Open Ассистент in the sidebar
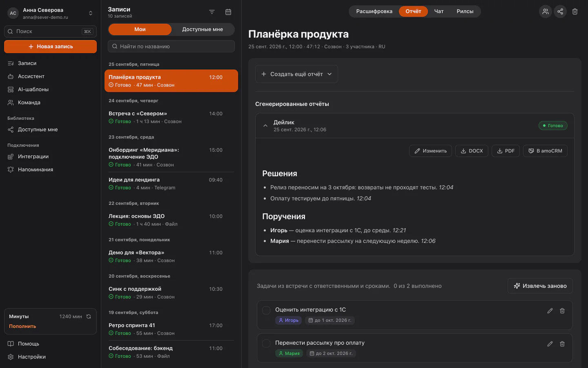Viewport: 588px width, 368px height. pyautogui.click(x=50, y=76)
